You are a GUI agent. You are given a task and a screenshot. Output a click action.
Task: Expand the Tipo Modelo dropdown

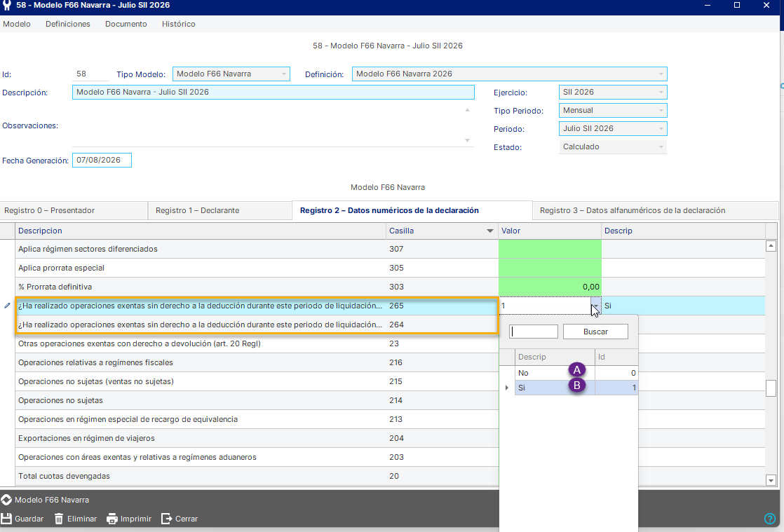click(283, 74)
